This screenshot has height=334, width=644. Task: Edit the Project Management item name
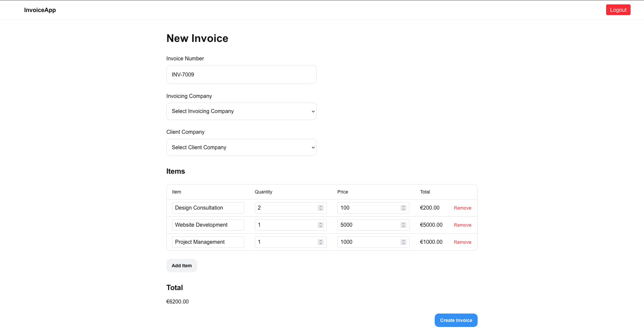pos(208,242)
